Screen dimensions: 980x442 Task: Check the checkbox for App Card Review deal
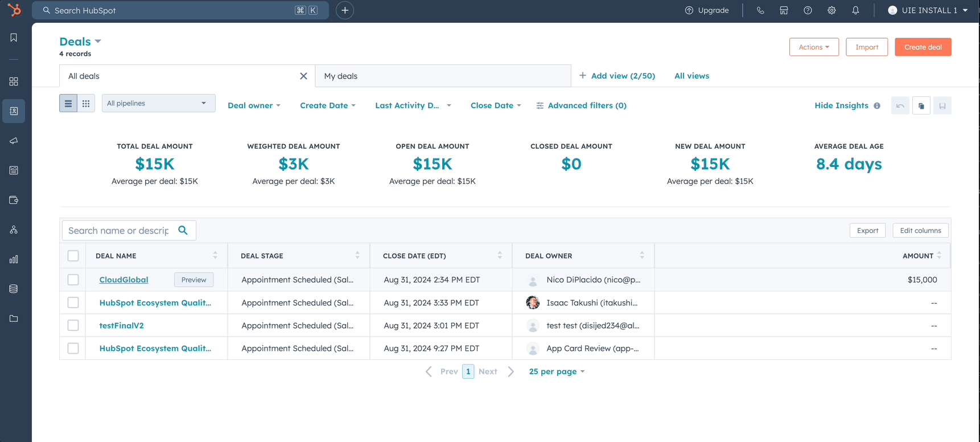[x=73, y=348]
